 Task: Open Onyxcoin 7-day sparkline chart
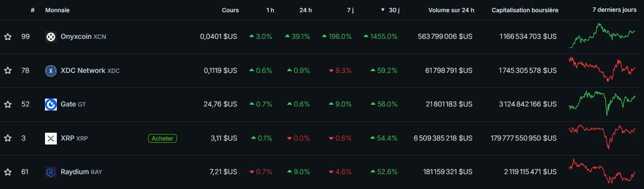coord(602,36)
